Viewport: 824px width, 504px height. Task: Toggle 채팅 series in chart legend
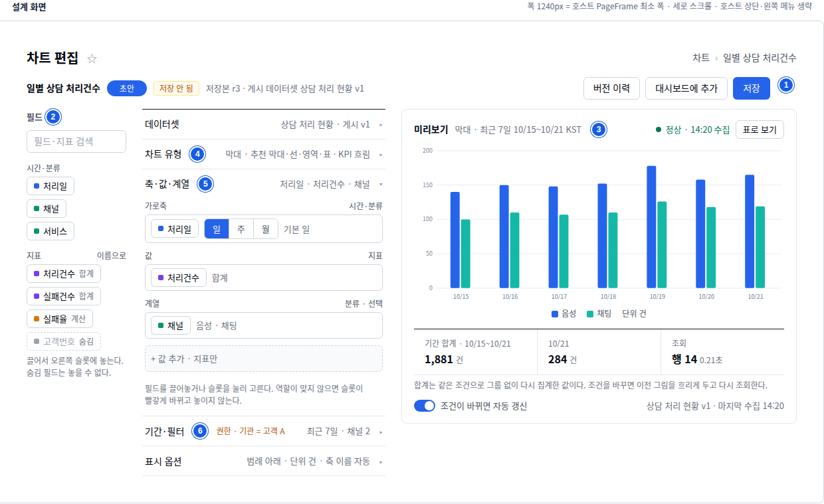599,313
